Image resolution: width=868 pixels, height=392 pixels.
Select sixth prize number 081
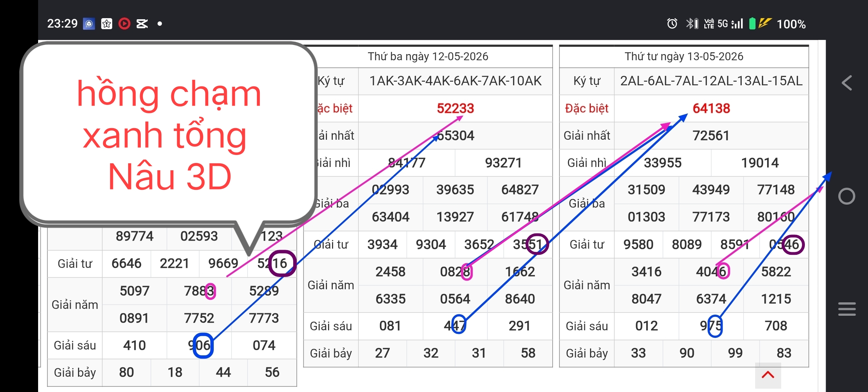390,326
